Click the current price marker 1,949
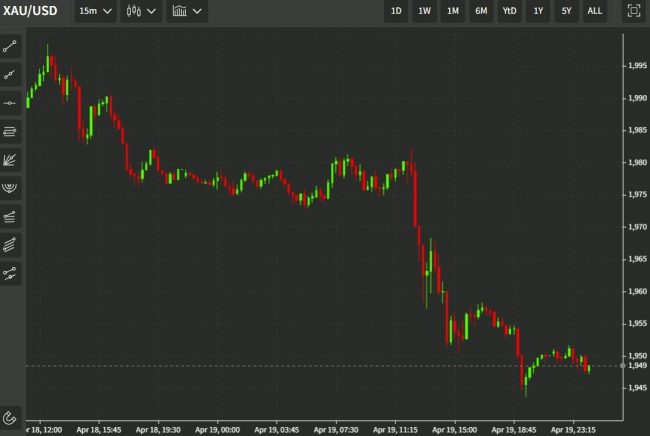 click(637, 366)
